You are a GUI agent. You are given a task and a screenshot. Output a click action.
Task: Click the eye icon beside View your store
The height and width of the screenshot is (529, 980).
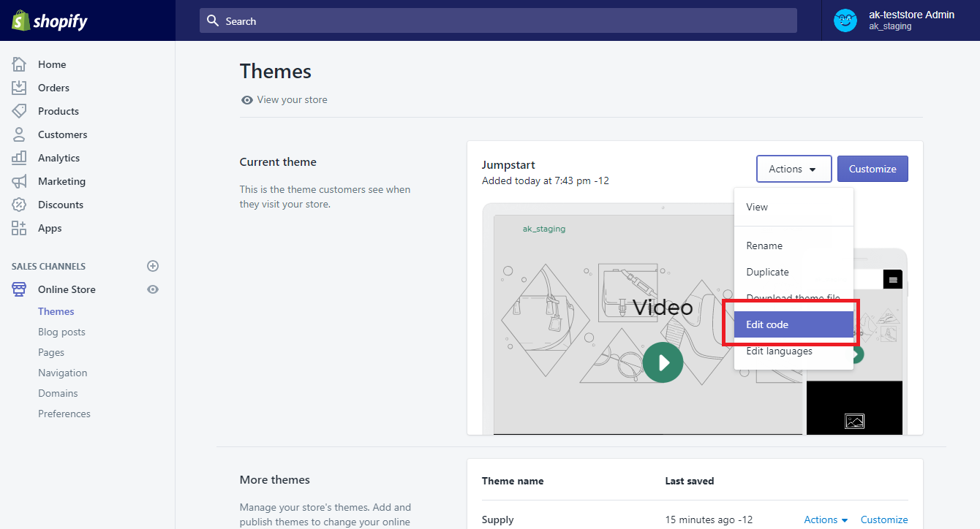[247, 100]
